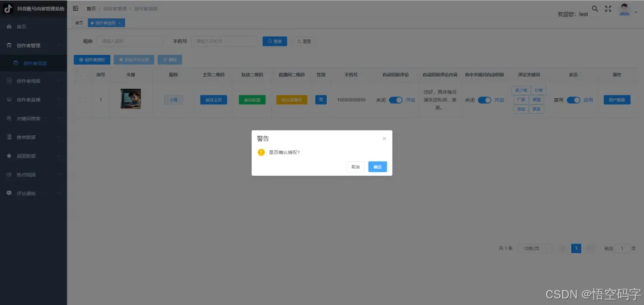Image resolution: width=644 pixels, height=305 pixels.
Task: Toggle the sidebar collapse hamburger icon
Action: 76,8
